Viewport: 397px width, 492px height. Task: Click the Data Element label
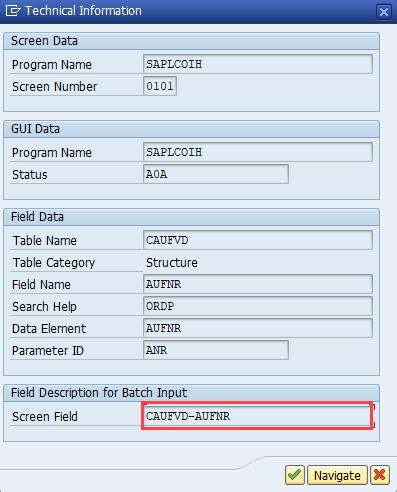(49, 329)
